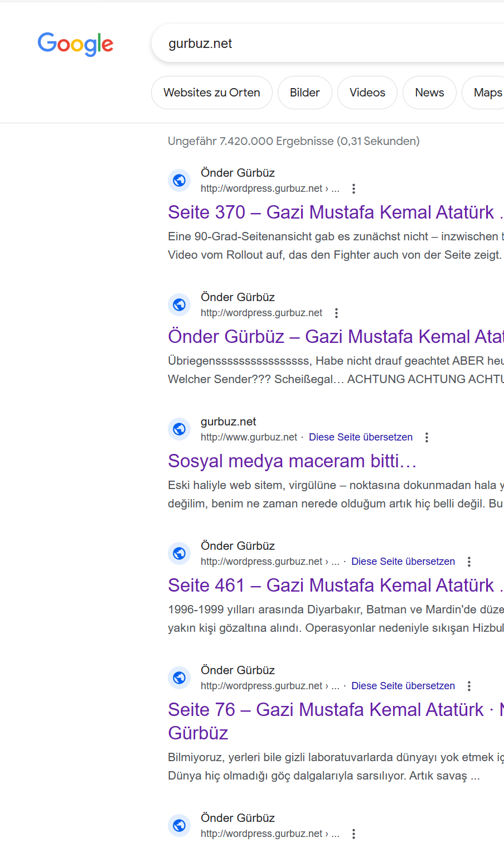Click snippet starting Übriegensssssssssssssss
504x842 pixels.
pyautogui.click(x=336, y=370)
